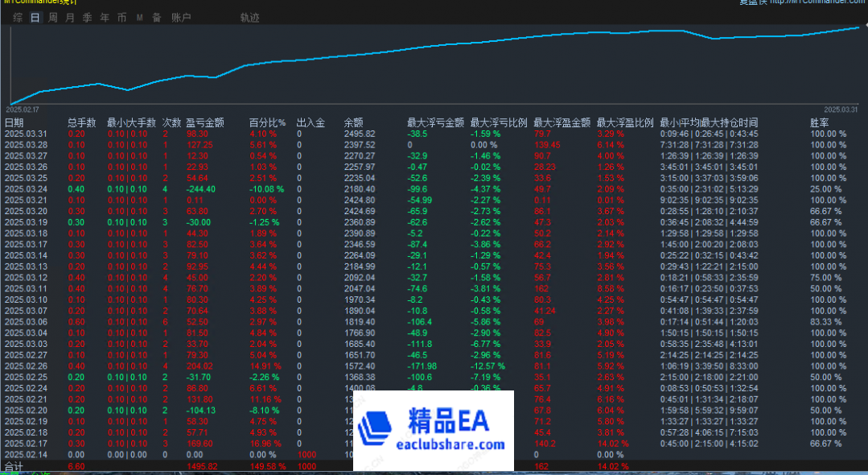Click the 最大浮盈金额 column header
Image resolution: width=868 pixels, height=475 pixels.
[562, 122]
